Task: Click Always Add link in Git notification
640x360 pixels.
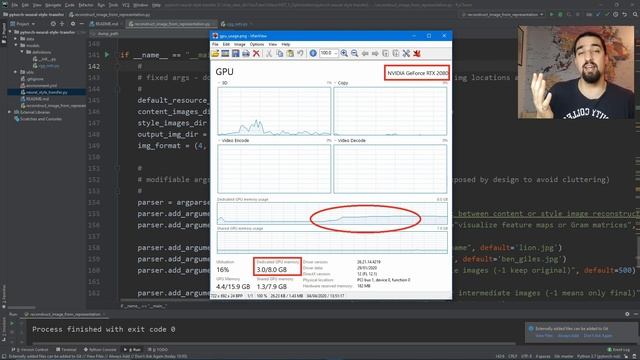Action: point(568,336)
